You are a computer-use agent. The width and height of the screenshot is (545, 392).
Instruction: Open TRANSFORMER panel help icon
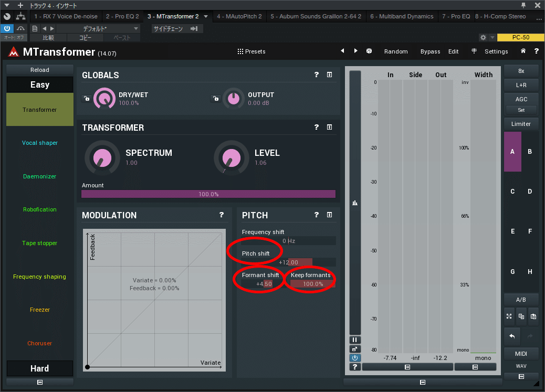click(316, 127)
